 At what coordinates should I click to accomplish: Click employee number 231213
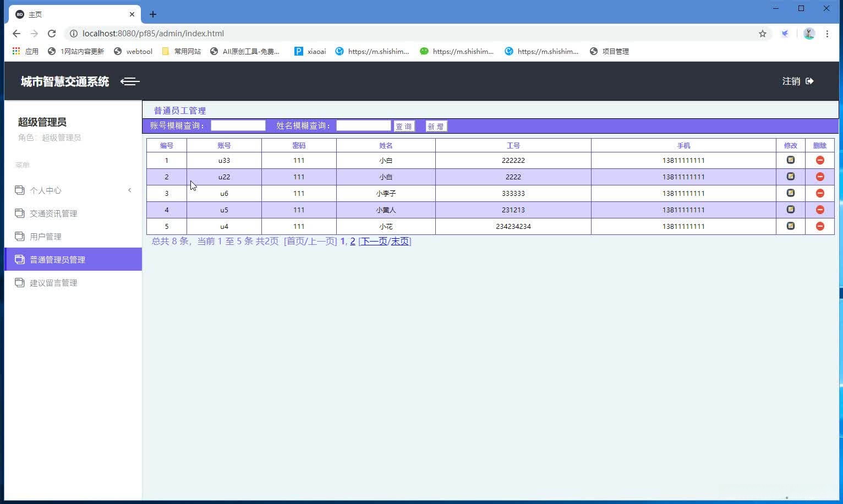(x=513, y=210)
